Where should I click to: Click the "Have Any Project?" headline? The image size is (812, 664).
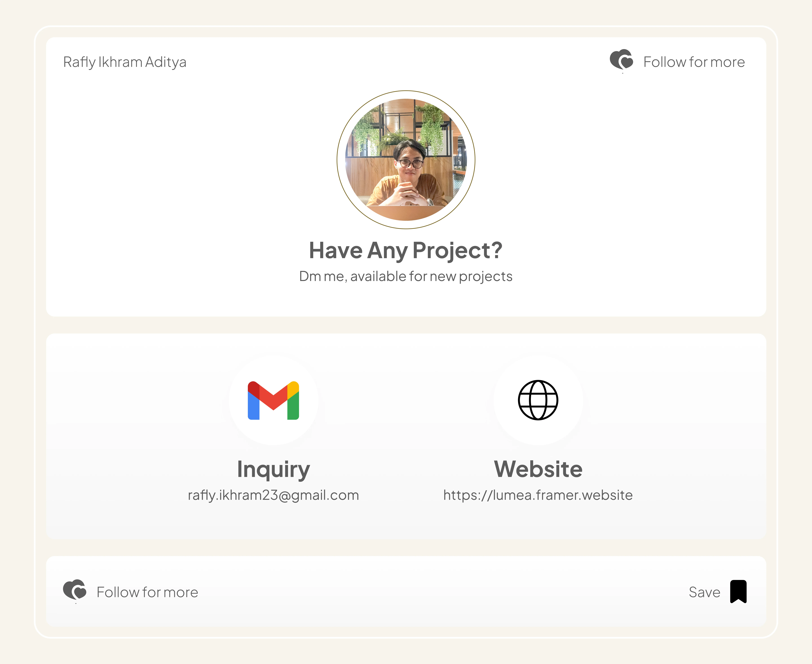406,251
